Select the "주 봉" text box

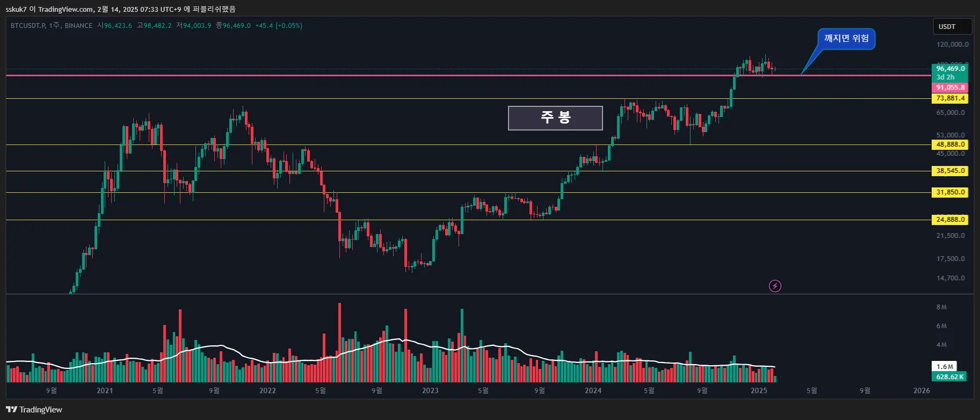click(555, 118)
